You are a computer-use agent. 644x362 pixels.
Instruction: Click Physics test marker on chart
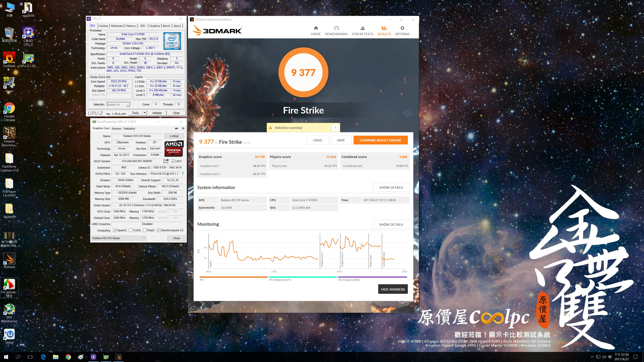pos(371,261)
